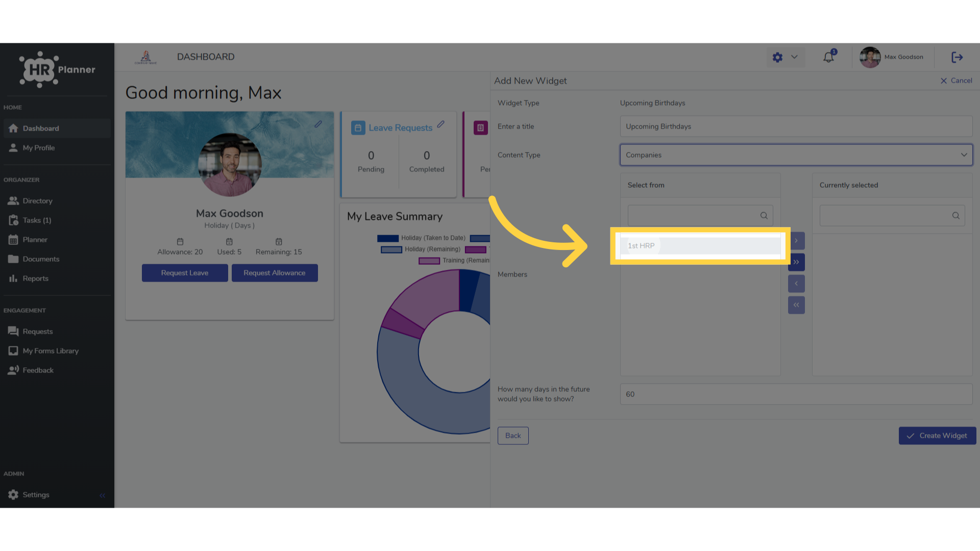Viewport: 980px width, 551px height.
Task: Click the Create Widget button
Action: [937, 436]
